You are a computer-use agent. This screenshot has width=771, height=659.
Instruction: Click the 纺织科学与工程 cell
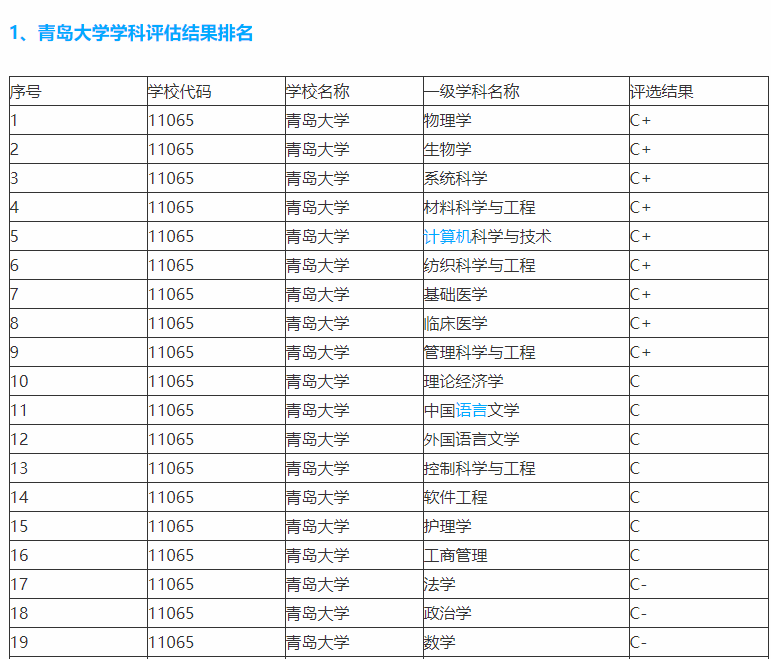pyautogui.click(x=526, y=266)
